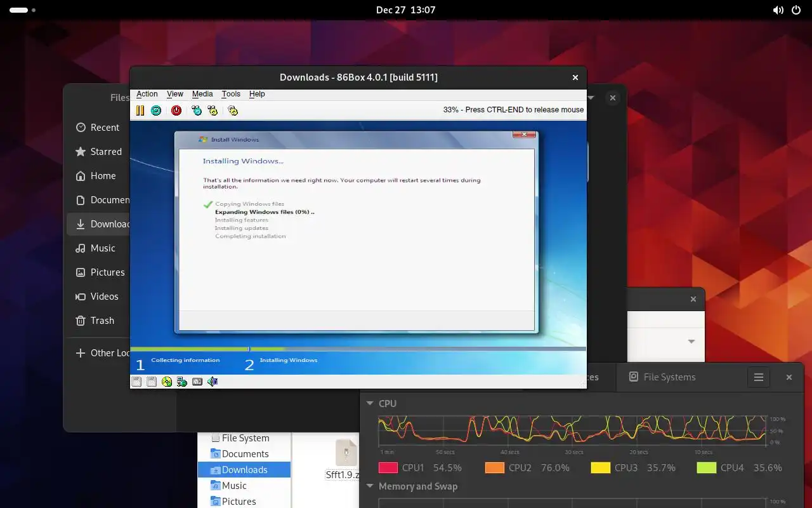Go to Home in Files sidebar
Image resolution: width=812 pixels, height=508 pixels.
click(x=98, y=176)
